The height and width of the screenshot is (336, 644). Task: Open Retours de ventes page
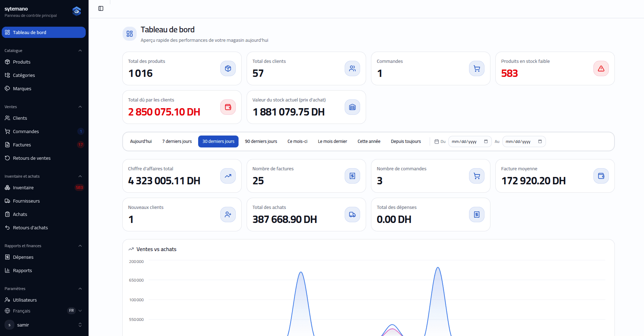coord(44,158)
